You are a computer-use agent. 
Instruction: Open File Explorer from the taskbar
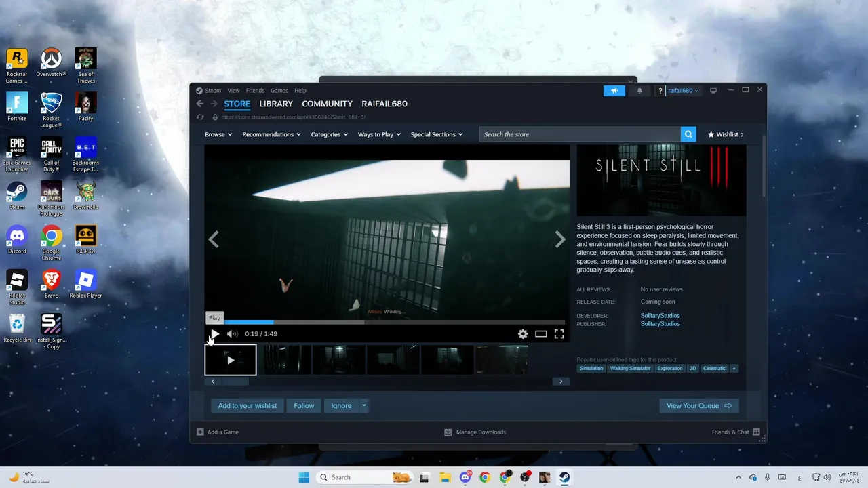pyautogui.click(x=444, y=477)
